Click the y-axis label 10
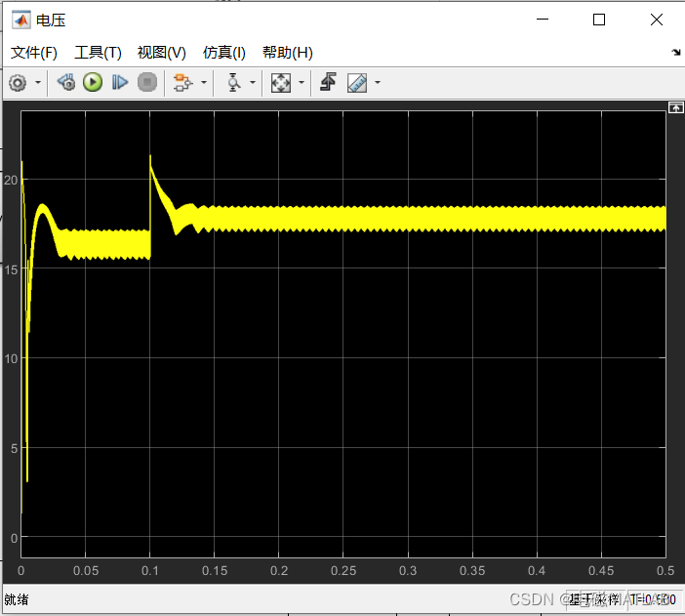 pyautogui.click(x=11, y=359)
